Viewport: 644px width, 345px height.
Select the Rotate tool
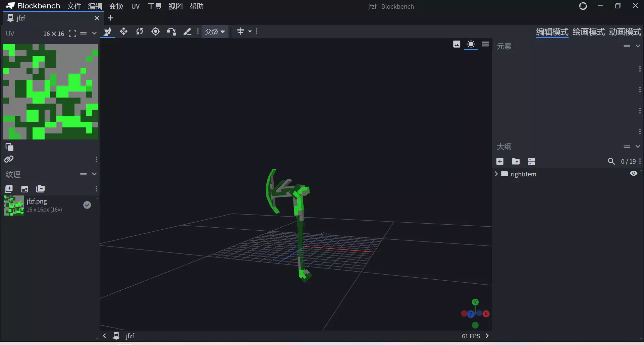click(x=140, y=32)
